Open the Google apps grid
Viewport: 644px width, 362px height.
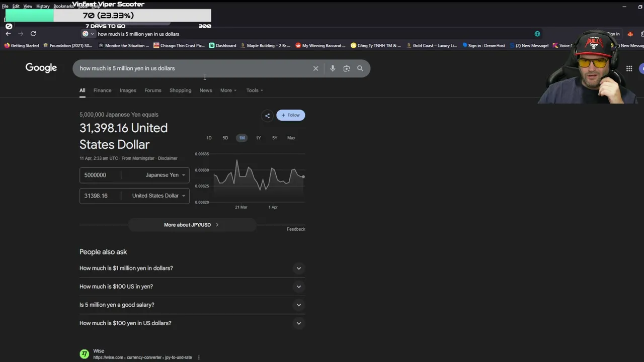629,68
